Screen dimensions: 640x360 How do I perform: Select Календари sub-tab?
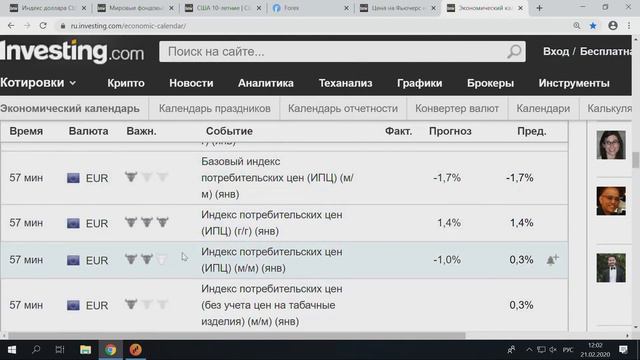point(543,109)
